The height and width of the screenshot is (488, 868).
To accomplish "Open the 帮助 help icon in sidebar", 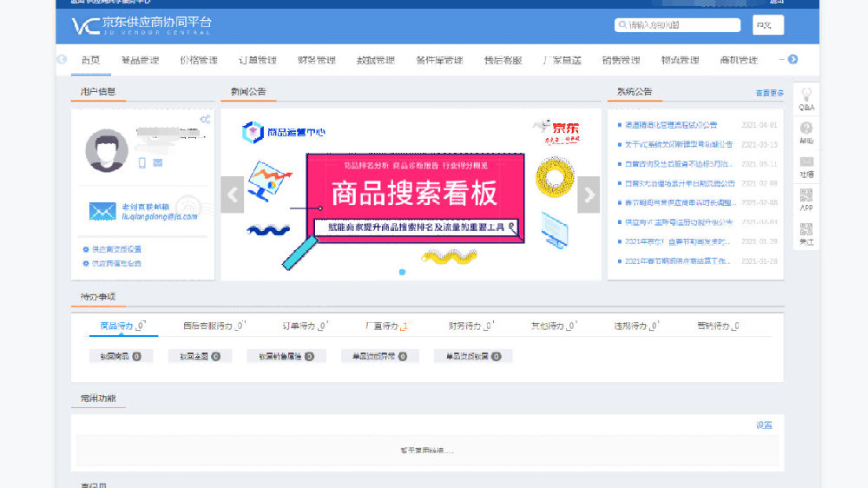I will (806, 129).
